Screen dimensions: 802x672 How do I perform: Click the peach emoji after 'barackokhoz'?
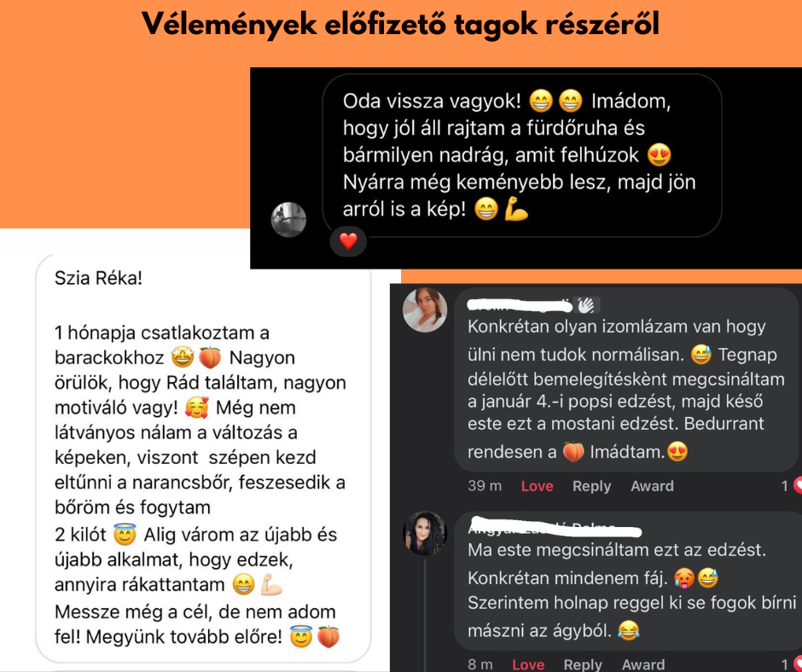210,357
